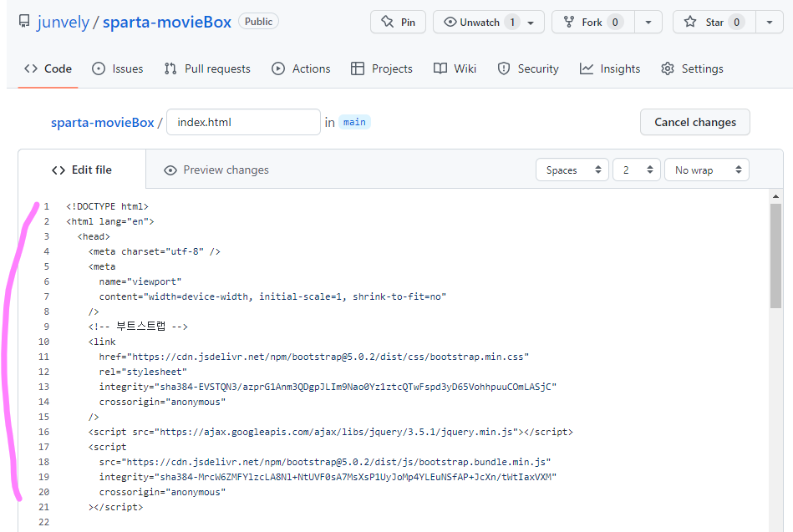Screen dimensions: 793x532
Task: Open the Actions tab
Action: pyautogui.click(x=301, y=68)
